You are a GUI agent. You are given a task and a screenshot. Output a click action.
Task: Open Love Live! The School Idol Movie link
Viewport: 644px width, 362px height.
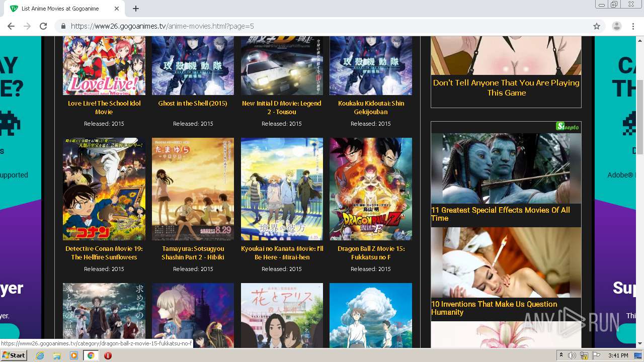click(x=104, y=108)
